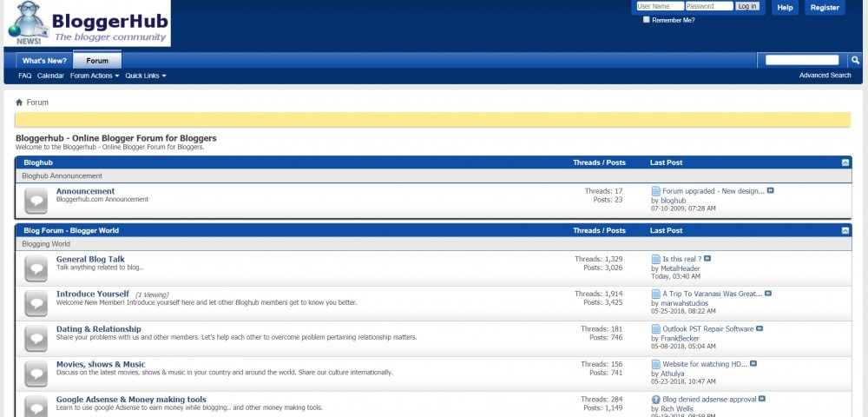Click the Register button
The width and height of the screenshot is (868, 417).
tap(825, 7)
